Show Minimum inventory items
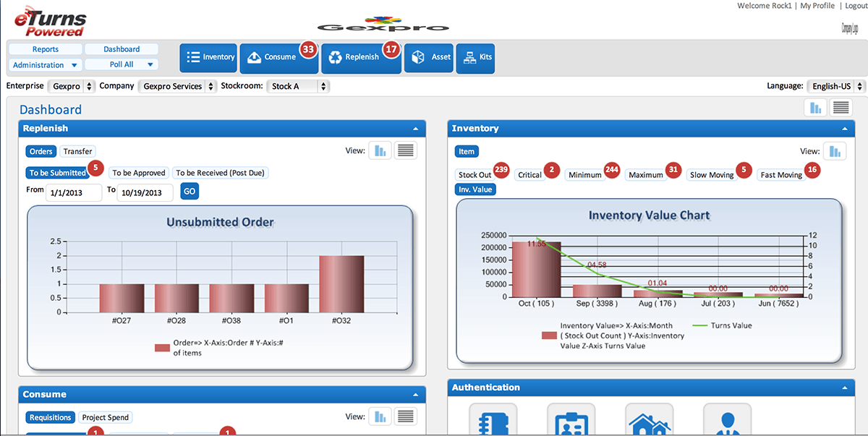Image resolution: width=868 pixels, height=436 pixels. [584, 175]
